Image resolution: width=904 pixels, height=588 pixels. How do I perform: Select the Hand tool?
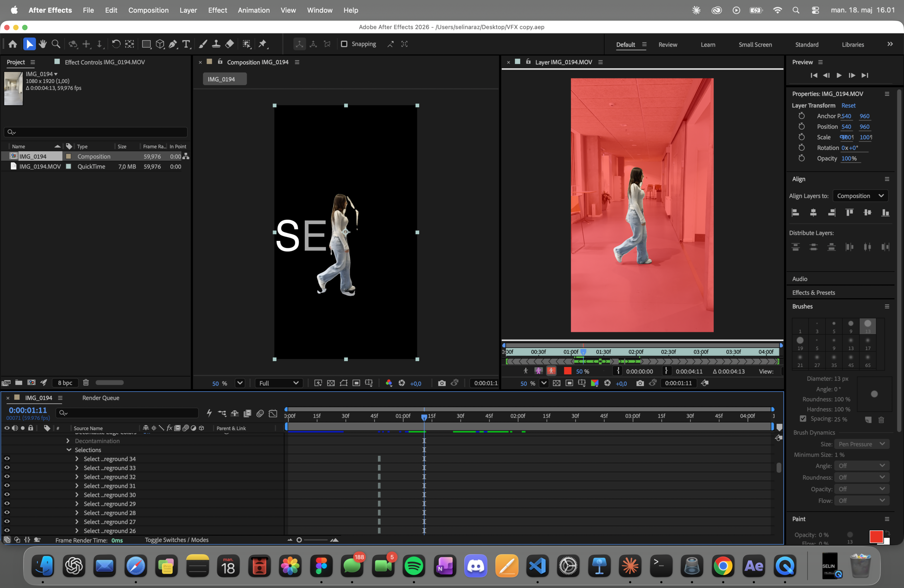42,44
